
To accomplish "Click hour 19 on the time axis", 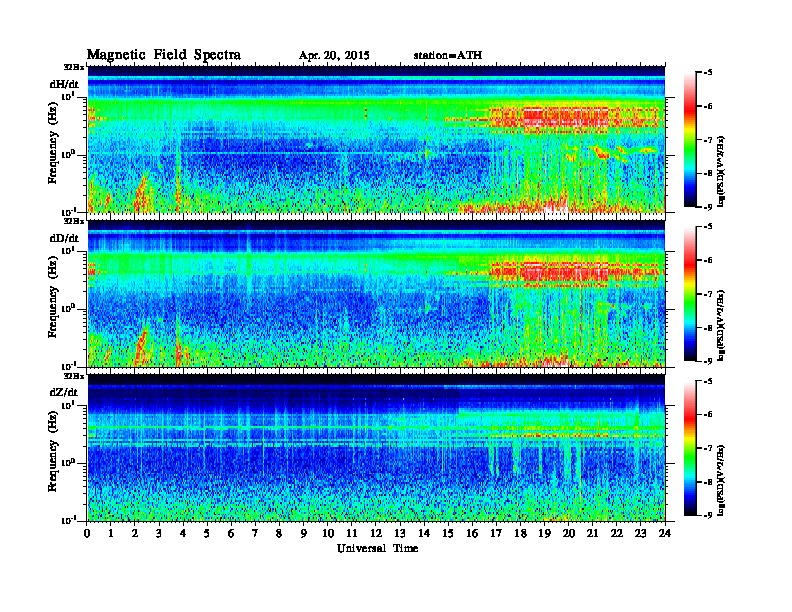I will [x=544, y=533].
